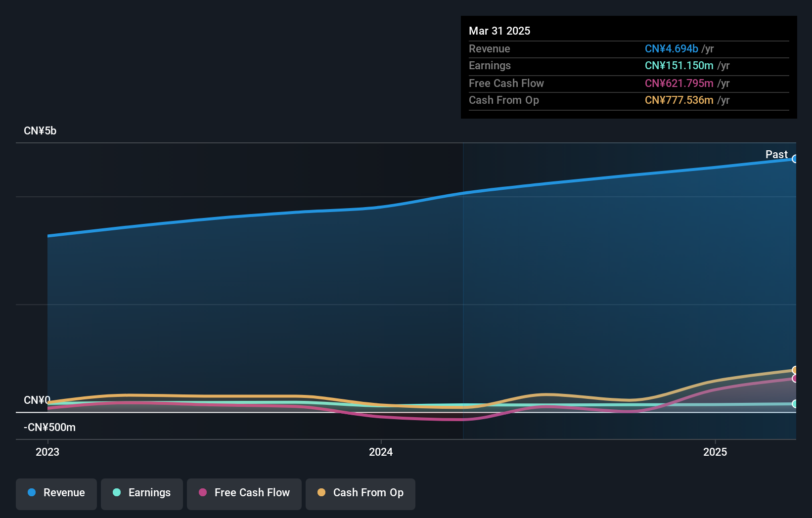Click the 2023 x-axis label
Viewport: 812px width, 518px height.
point(47,452)
